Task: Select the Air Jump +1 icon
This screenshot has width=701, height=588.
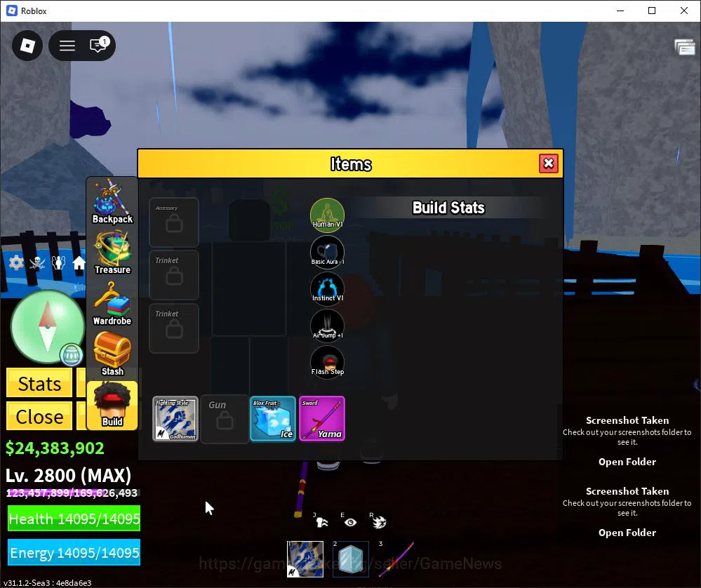Action: tap(327, 326)
